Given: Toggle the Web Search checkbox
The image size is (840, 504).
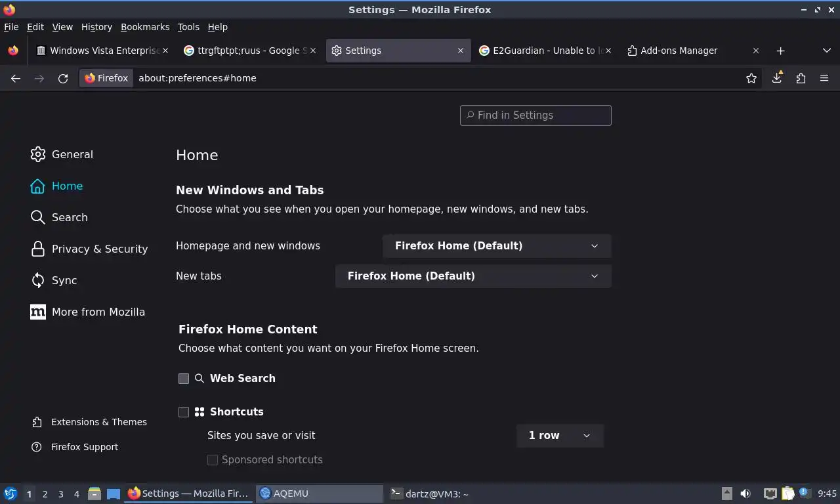Looking at the screenshot, I should point(184,379).
